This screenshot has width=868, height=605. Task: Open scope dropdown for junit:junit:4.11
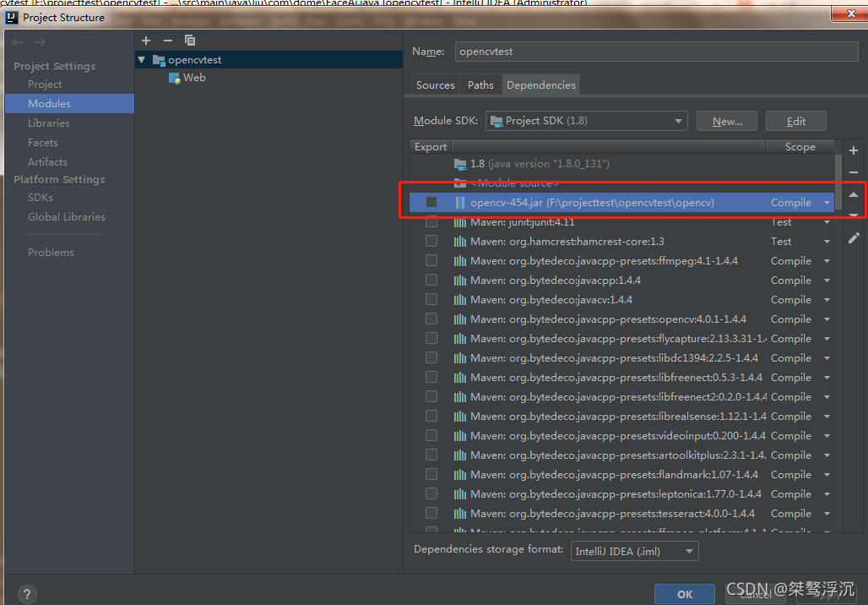pos(827,223)
